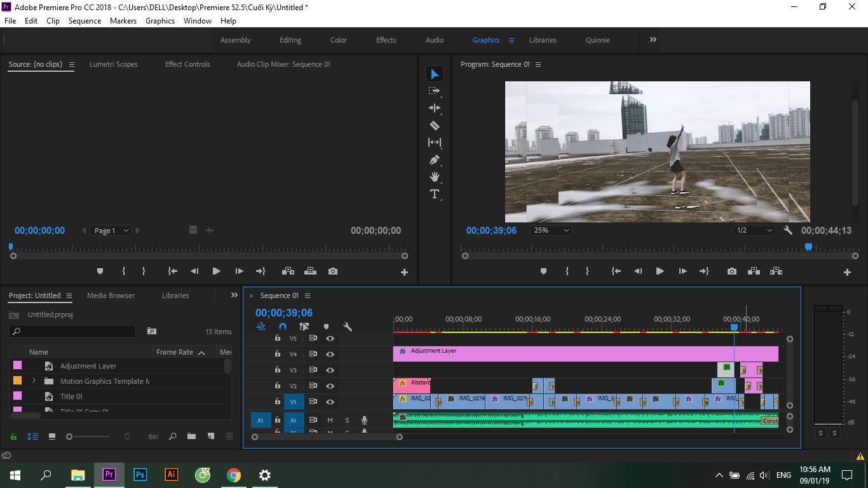Click the new bin folder icon
Viewport: 868px width, 488px height.
(x=191, y=437)
